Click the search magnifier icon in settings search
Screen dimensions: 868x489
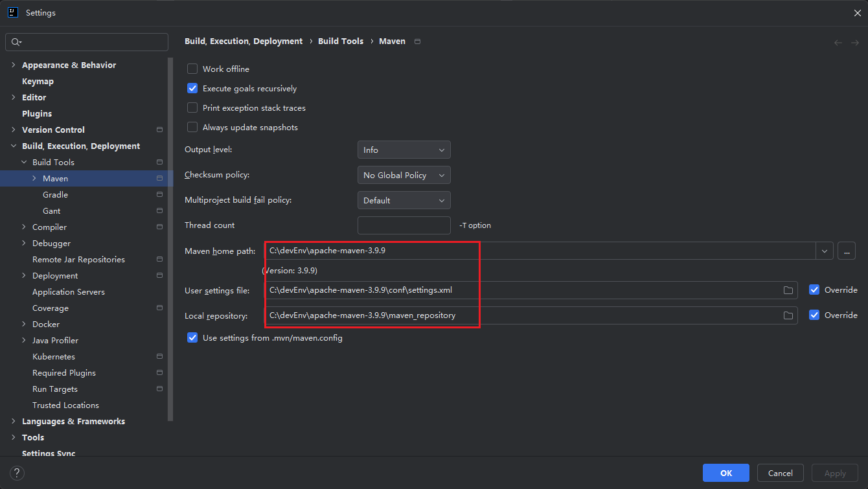point(16,42)
